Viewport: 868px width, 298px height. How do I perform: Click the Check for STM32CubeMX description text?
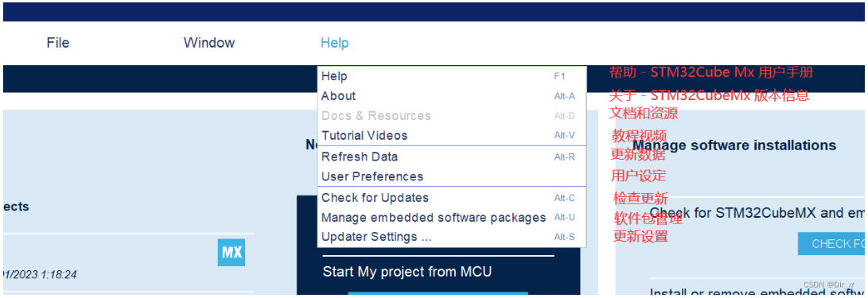(x=757, y=213)
